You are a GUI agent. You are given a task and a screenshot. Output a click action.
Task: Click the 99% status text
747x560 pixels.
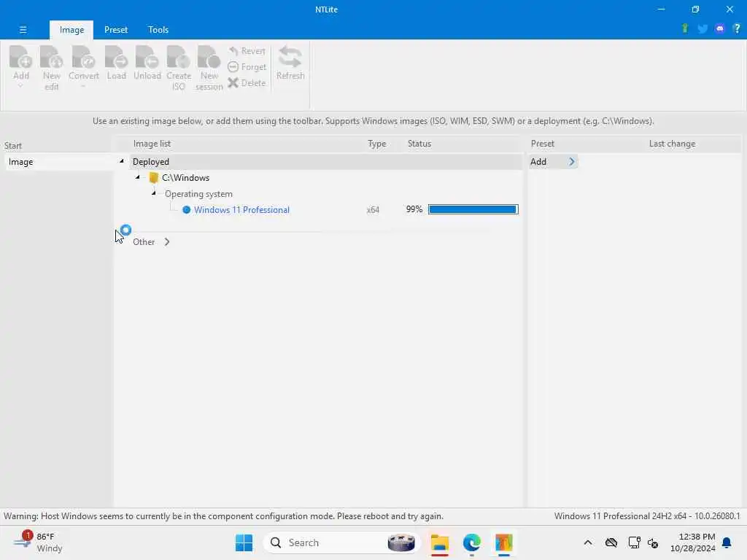click(414, 209)
